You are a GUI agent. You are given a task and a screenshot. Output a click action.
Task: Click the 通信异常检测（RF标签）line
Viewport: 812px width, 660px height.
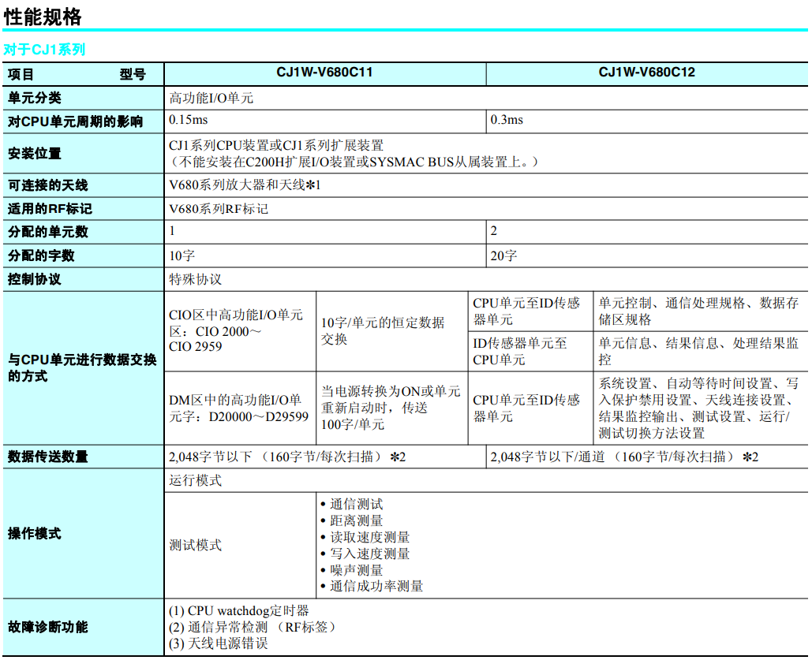pos(253,627)
